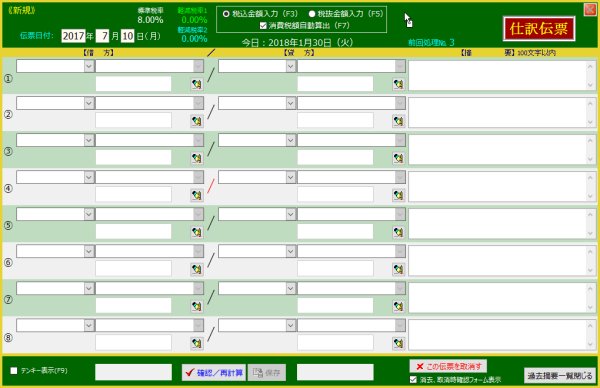Click the 伝票日付 year field showing 2017
This screenshot has width=600, height=388.
pos(73,36)
